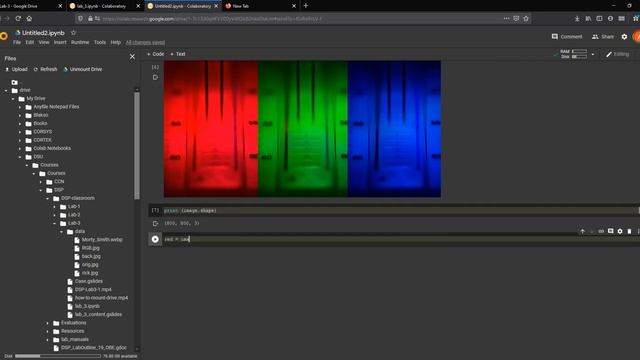This screenshot has width=640, height=360.
Task: Delete the selected cell
Action: coord(629,231)
